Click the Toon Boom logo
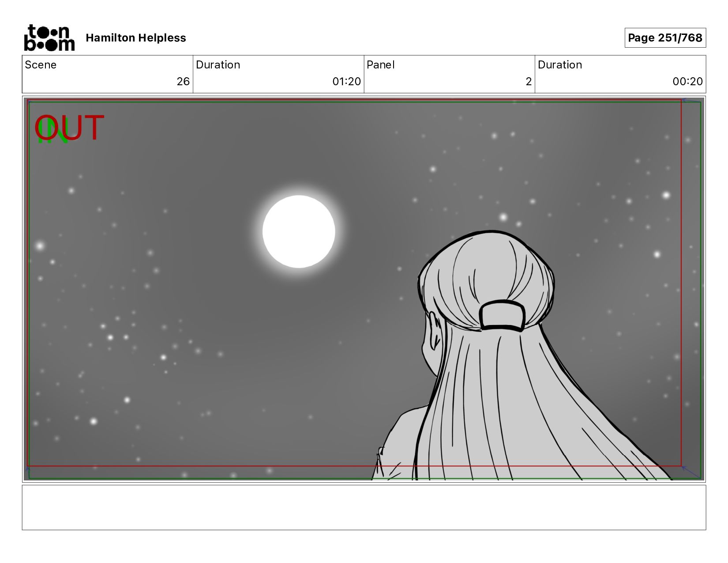The width and height of the screenshot is (728, 563). coord(49,38)
